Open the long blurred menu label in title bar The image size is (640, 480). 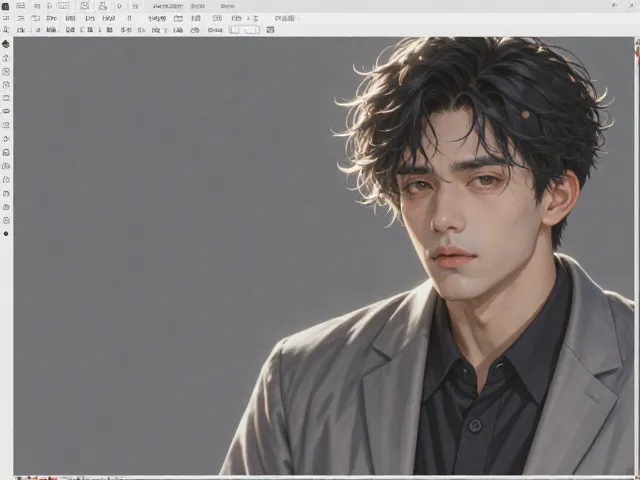[168, 6]
